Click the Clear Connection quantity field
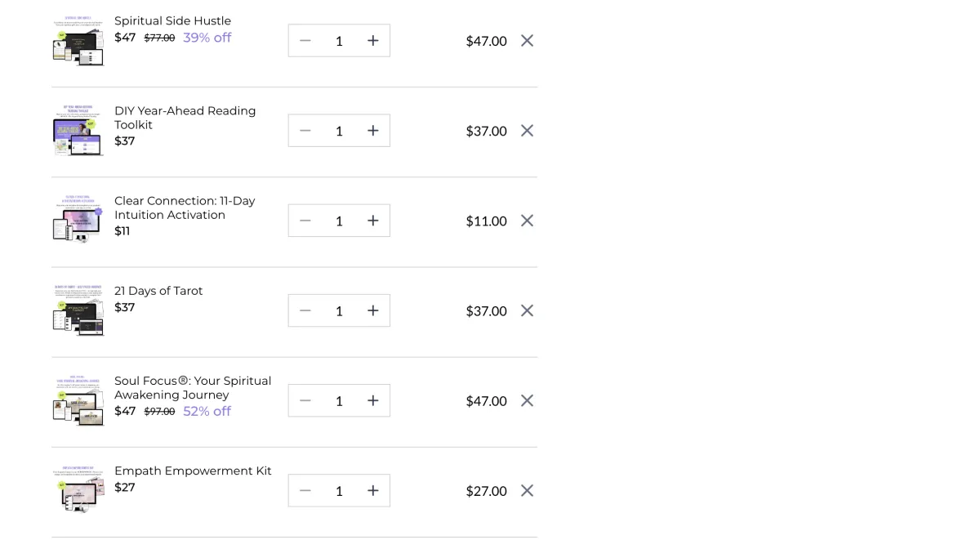Viewport: 980px width, 540px height. pos(339,221)
